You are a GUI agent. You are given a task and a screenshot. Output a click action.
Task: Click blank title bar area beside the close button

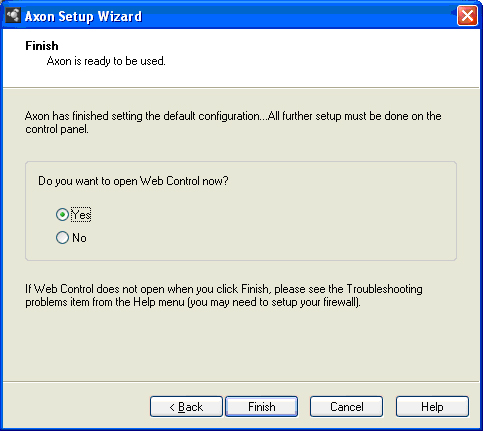click(x=300, y=16)
